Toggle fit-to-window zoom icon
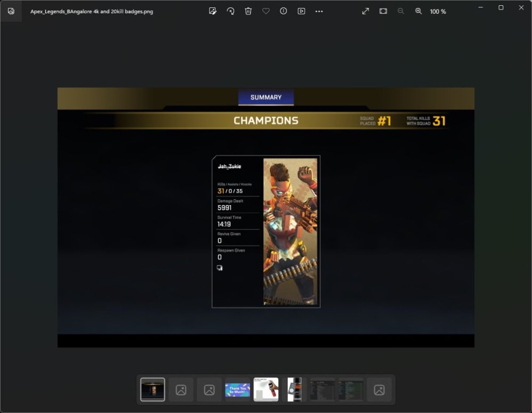Viewport: 532px width, 413px height. tap(383, 11)
